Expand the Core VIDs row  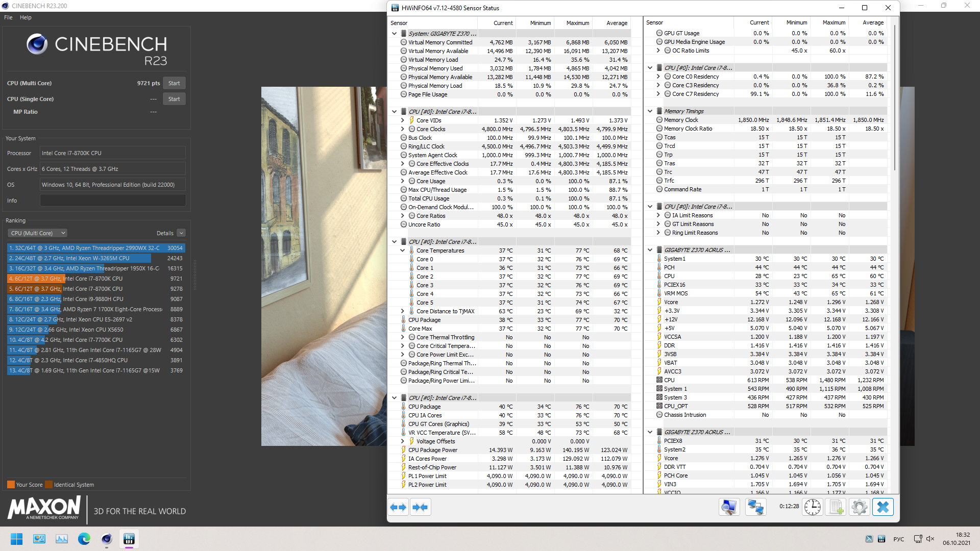point(402,120)
